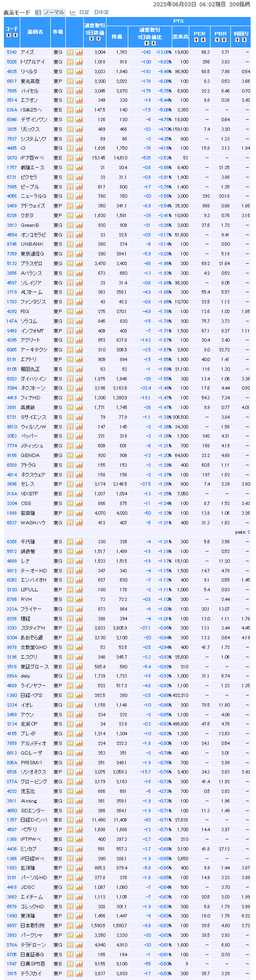
Task: Click the 株価 column header
Action: [117, 37]
